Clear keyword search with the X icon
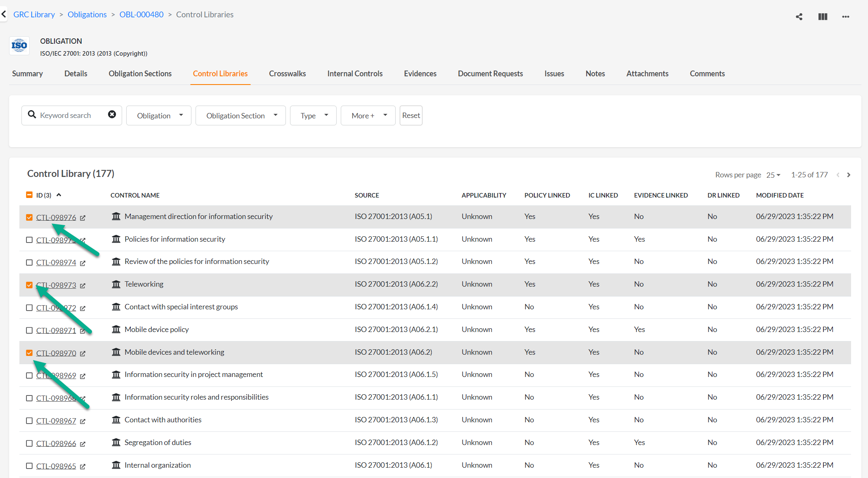The height and width of the screenshot is (478, 868). coord(112,115)
